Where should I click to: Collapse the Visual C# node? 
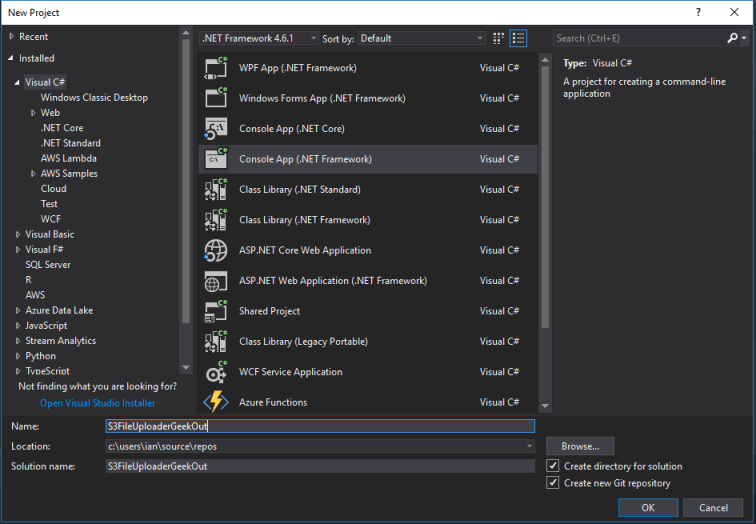pos(17,82)
